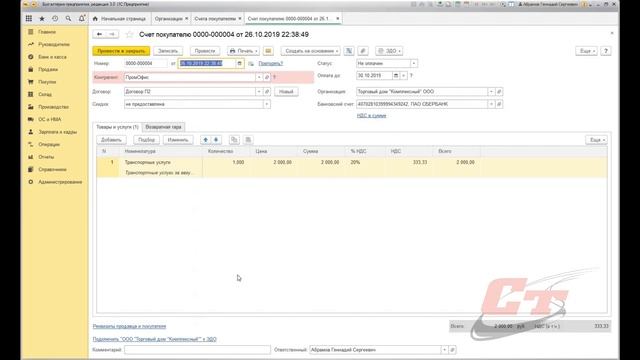This screenshot has height=360, width=640.
Task: Expand the Скидка dropdown arrow
Action: click(267, 104)
